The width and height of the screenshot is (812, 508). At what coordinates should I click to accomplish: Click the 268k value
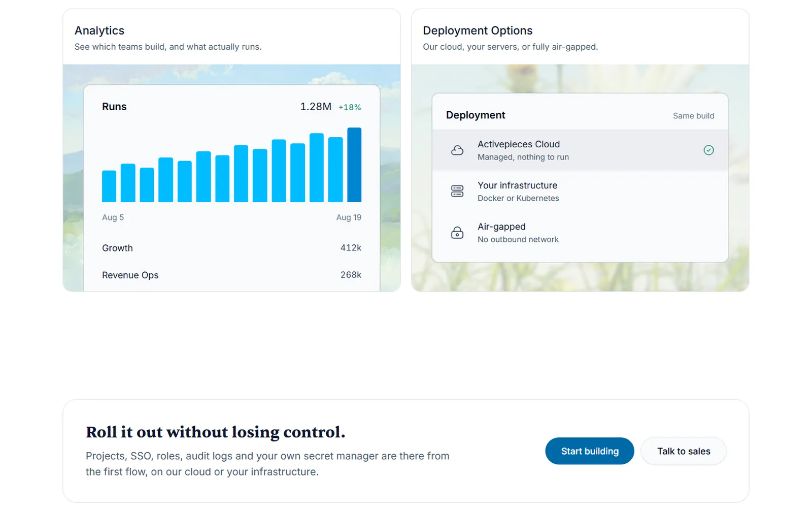tap(351, 275)
